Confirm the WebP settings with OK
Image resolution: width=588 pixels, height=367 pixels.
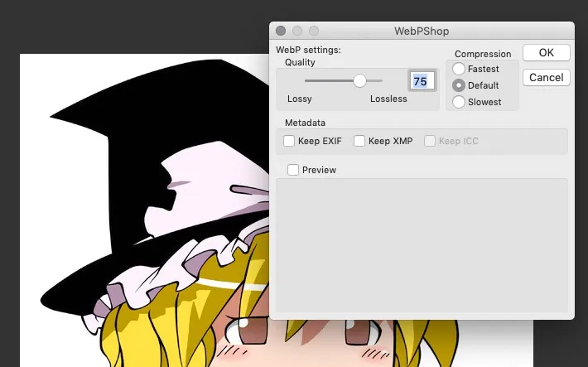547,52
